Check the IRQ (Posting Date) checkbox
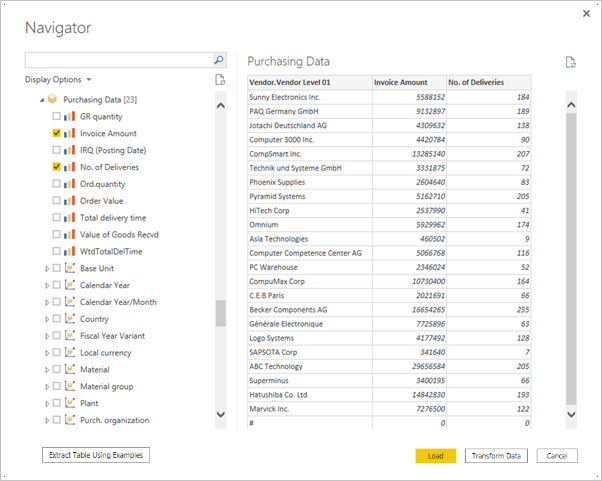The image size is (602, 481). click(x=56, y=150)
